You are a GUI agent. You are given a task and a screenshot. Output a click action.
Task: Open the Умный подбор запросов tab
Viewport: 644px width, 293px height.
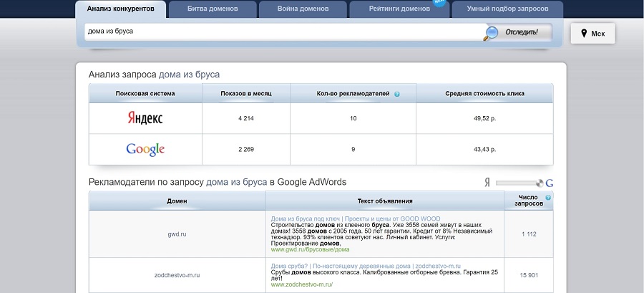click(507, 9)
